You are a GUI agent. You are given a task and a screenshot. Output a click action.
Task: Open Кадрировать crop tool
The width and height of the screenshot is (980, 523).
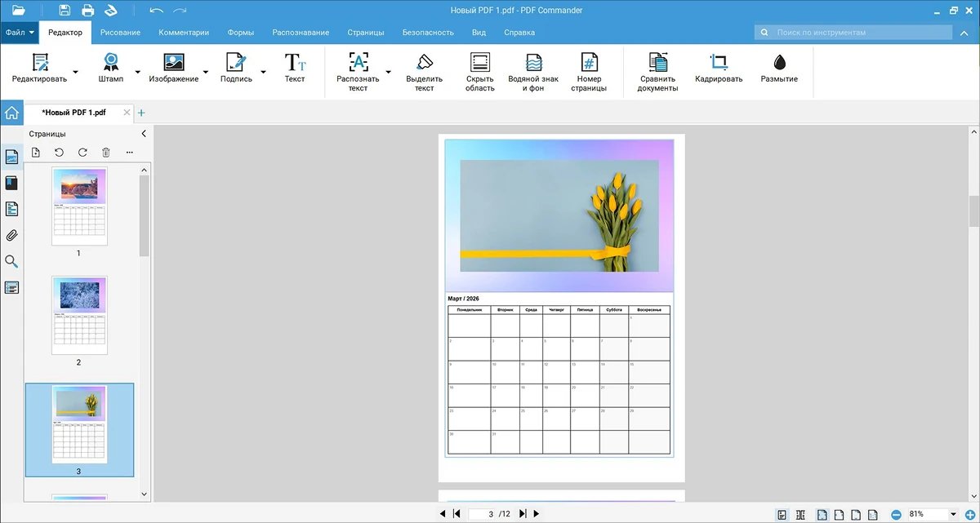tap(719, 64)
